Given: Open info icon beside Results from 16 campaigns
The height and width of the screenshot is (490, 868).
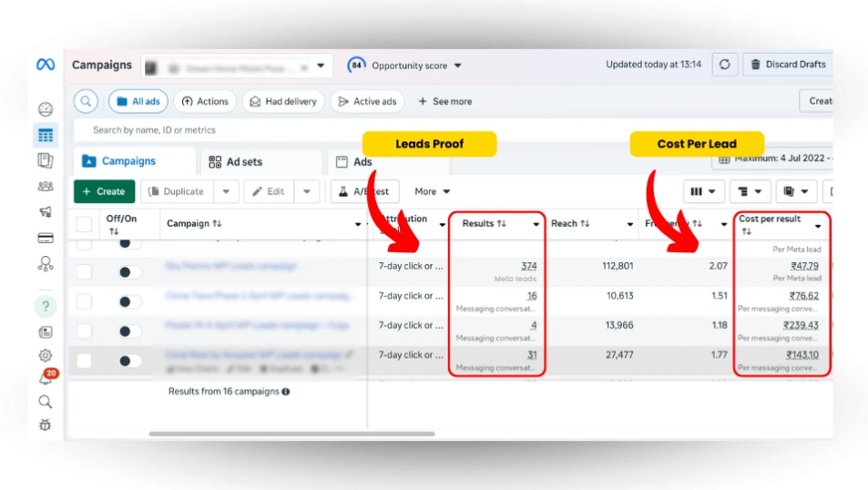Looking at the screenshot, I should click(286, 392).
